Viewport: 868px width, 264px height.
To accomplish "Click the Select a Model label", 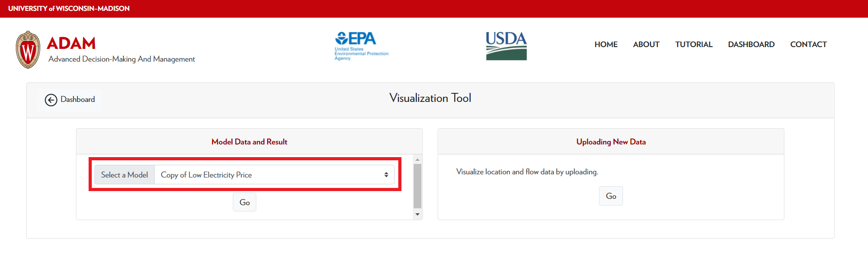I will (124, 175).
